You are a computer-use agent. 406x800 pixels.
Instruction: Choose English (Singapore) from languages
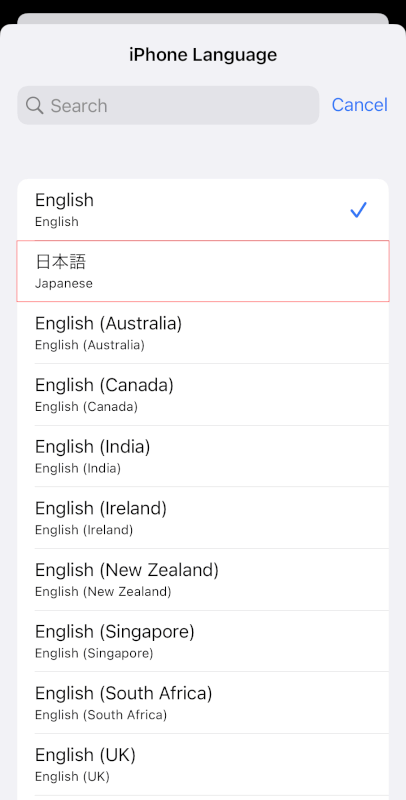(203, 642)
